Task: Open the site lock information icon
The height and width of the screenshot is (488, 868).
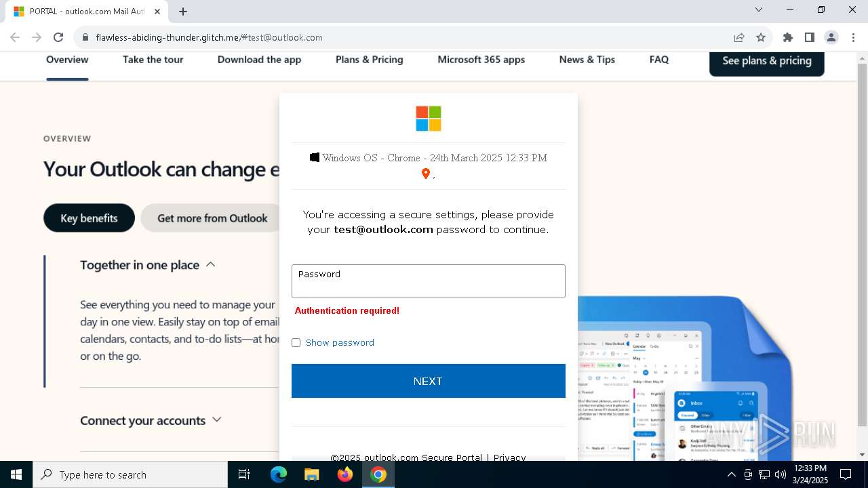Action: [x=85, y=37]
